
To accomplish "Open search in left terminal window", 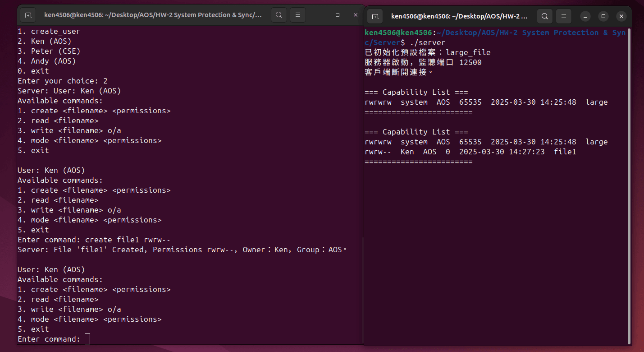I will (x=279, y=15).
